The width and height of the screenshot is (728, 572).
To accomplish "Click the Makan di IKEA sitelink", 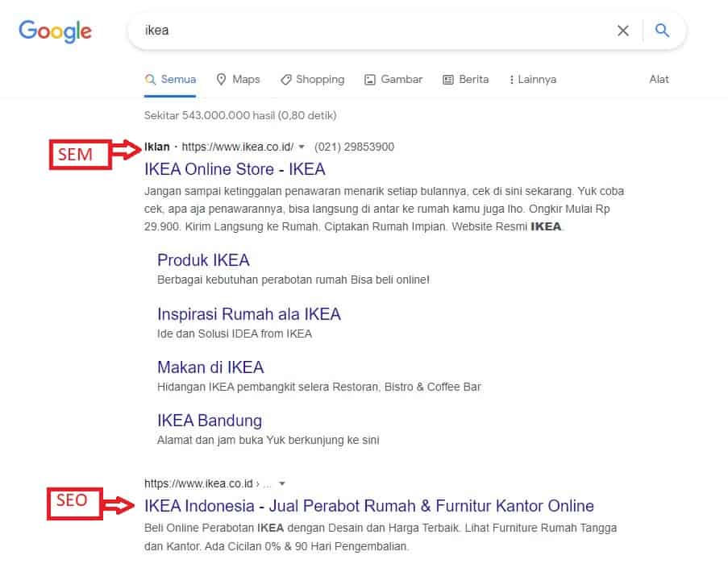I will click(x=210, y=367).
